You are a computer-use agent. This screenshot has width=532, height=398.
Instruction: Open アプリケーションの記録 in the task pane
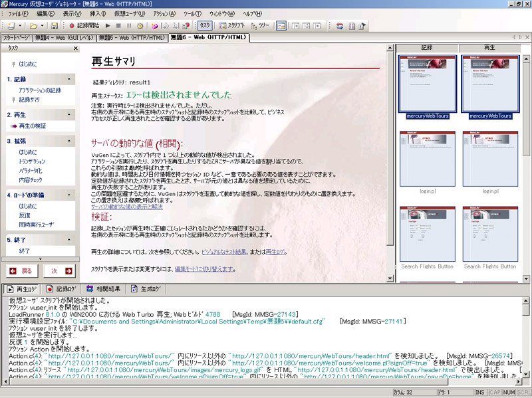pyautogui.click(x=40, y=90)
